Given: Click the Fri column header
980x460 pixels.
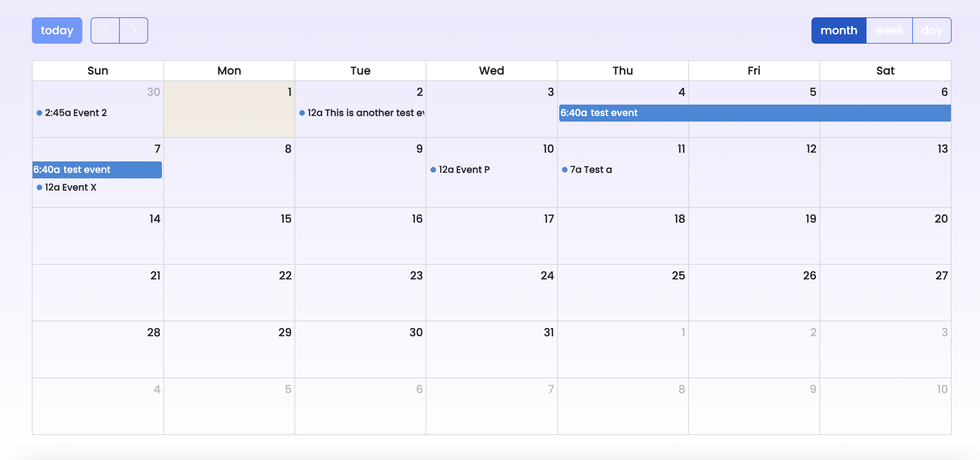Looking at the screenshot, I should tap(754, 71).
